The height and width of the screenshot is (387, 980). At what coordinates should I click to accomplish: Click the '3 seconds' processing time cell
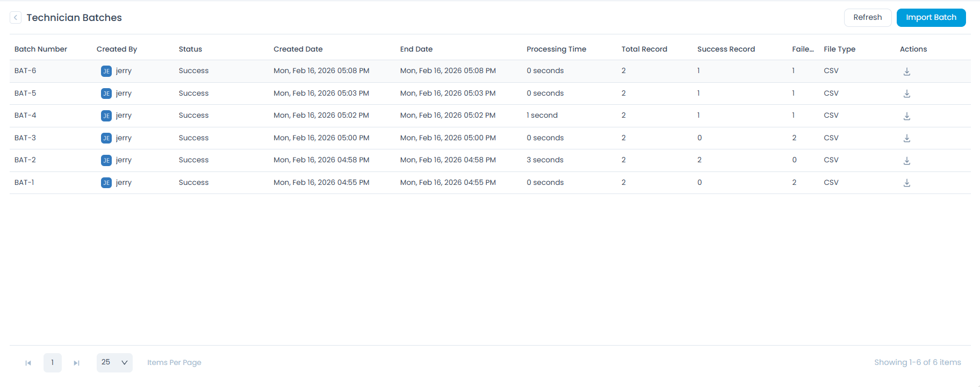(x=545, y=160)
